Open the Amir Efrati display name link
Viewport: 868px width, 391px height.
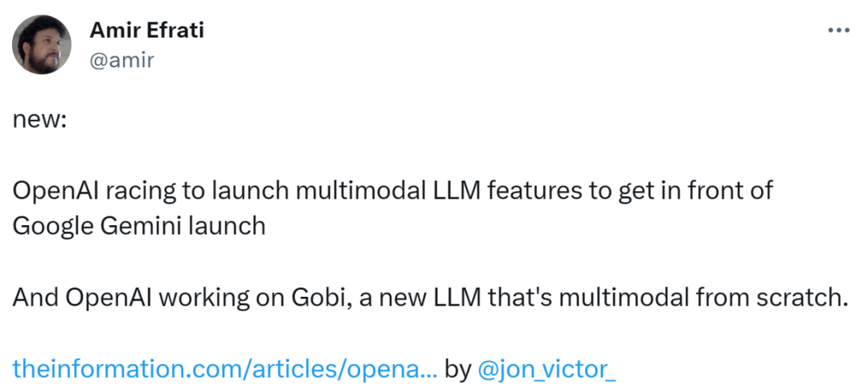pos(147,30)
